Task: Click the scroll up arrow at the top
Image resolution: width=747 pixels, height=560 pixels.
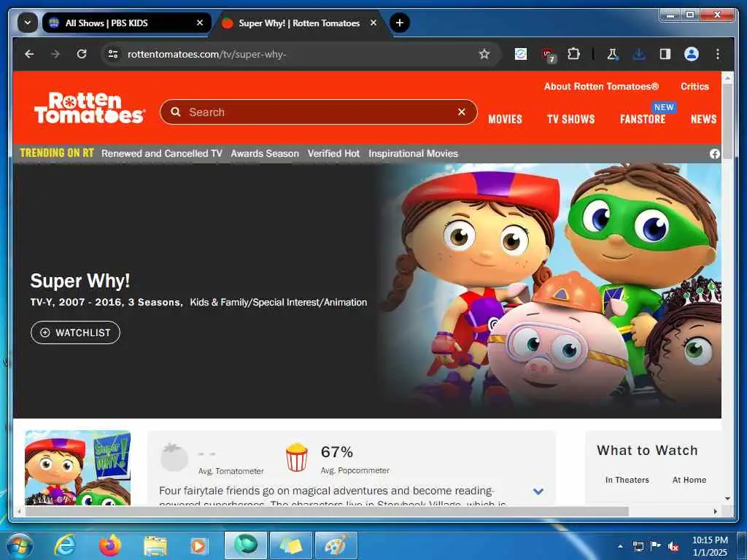Action: click(727, 77)
